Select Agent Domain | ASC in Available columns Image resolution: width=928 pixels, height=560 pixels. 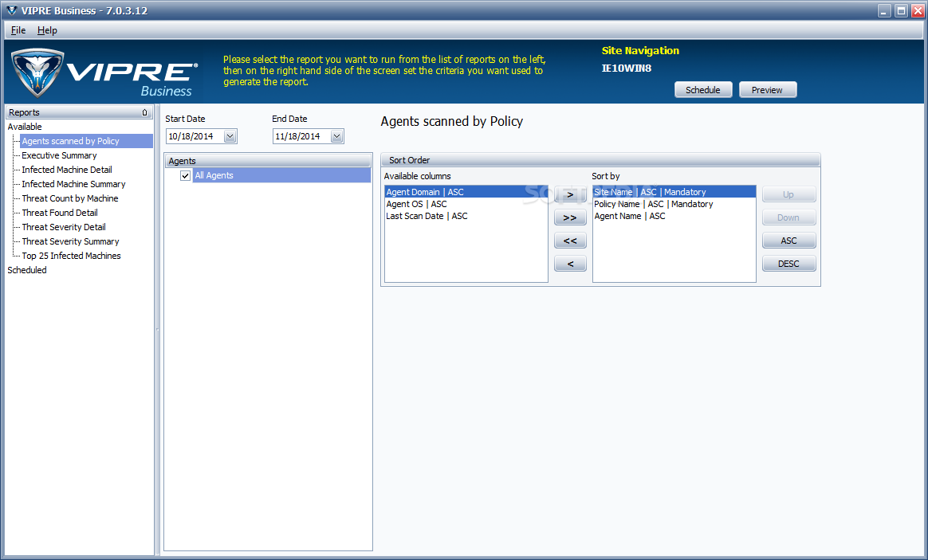point(466,192)
